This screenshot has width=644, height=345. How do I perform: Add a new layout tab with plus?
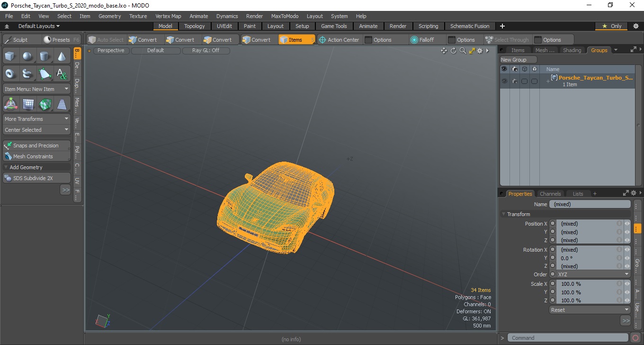point(502,26)
